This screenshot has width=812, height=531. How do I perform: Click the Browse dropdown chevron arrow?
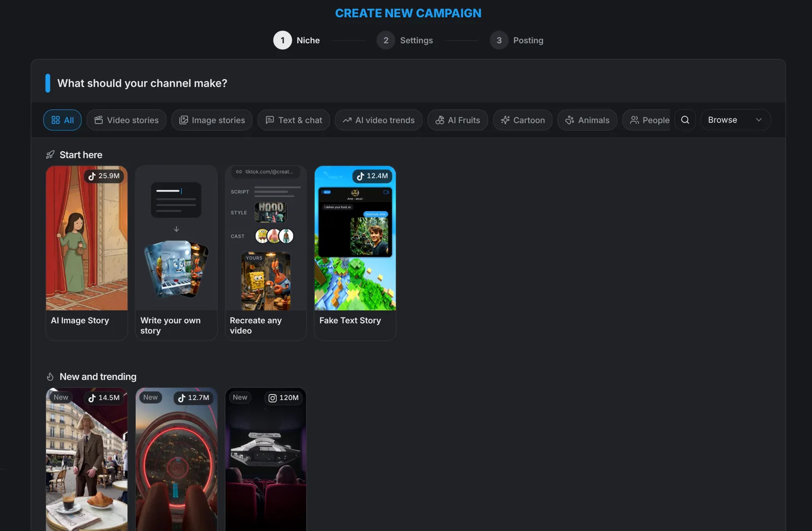tap(759, 120)
